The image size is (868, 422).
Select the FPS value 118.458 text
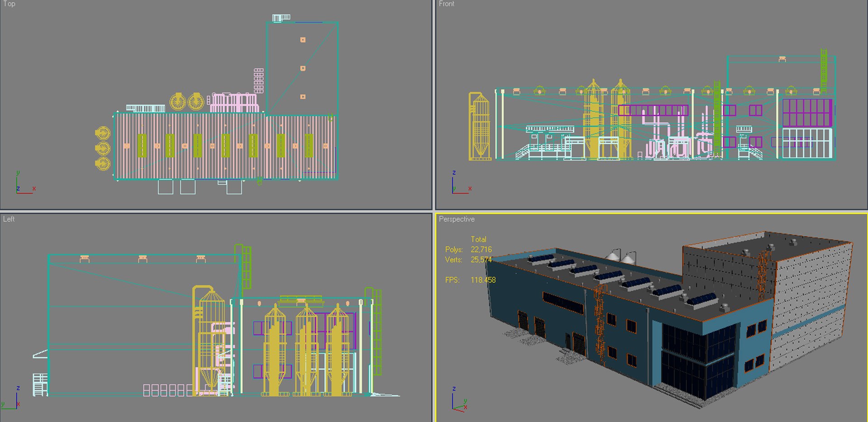483,280
